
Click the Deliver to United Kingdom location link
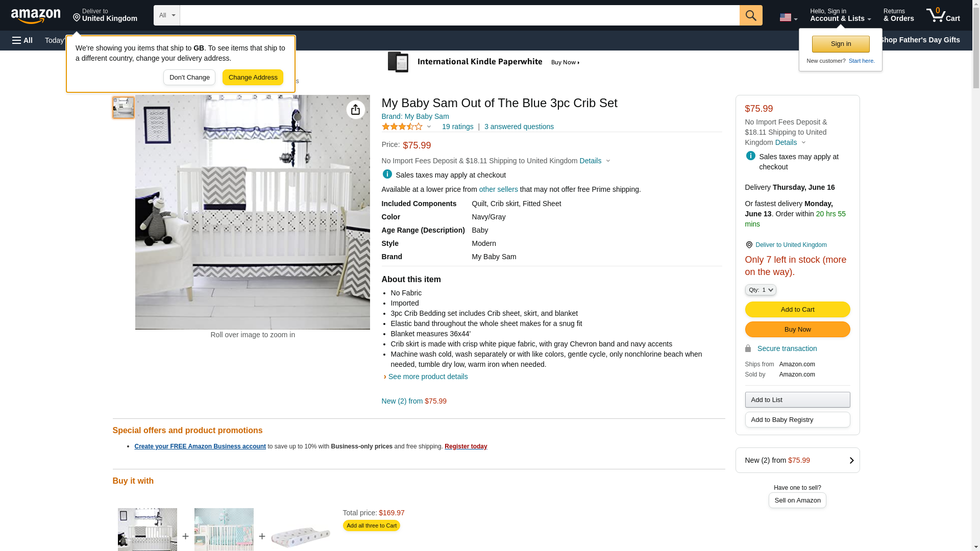[105, 15]
